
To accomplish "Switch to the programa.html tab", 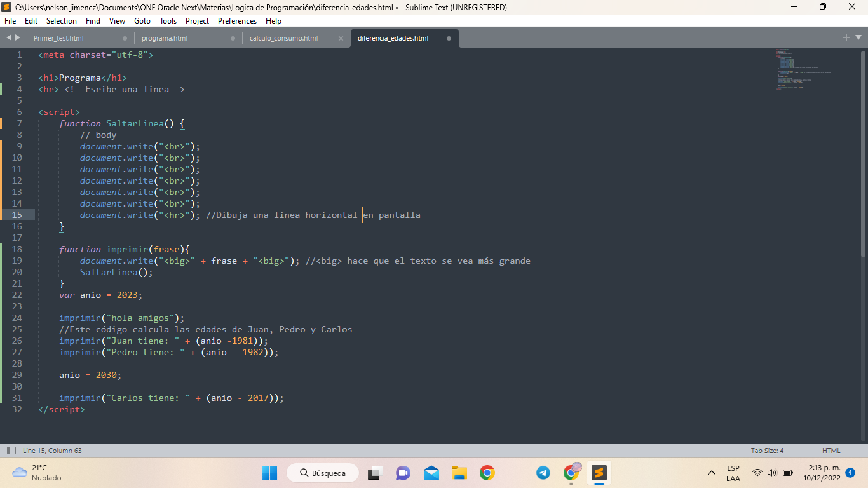I will [165, 38].
